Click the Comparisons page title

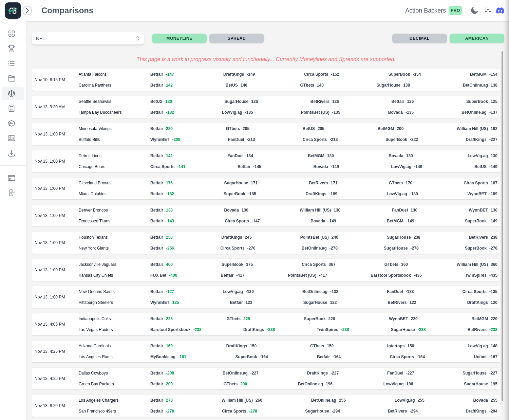67,11
